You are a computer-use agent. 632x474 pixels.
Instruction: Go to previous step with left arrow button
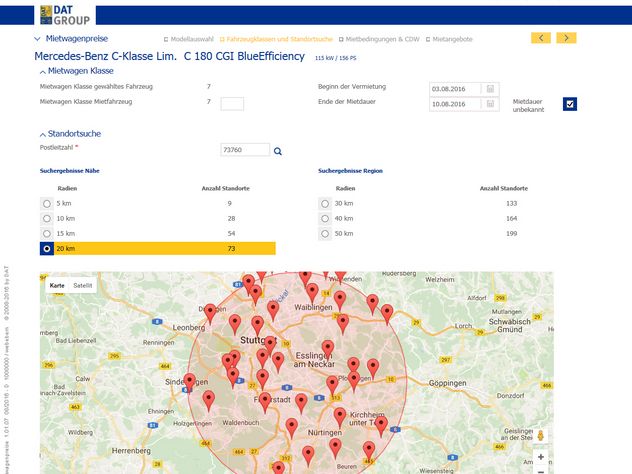point(541,38)
